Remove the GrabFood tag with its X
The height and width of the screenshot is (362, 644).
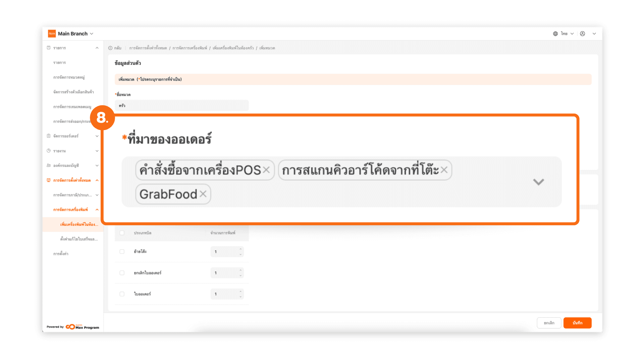coord(203,194)
